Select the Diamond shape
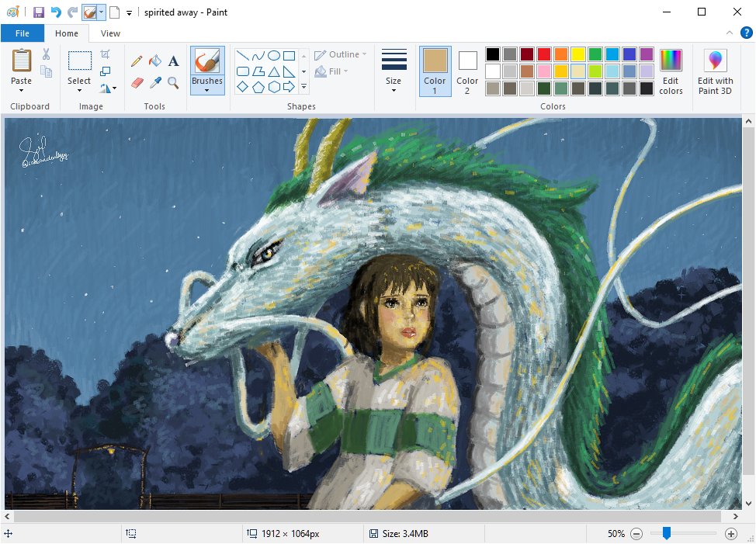The image size is (756, 544). point(243,87)
